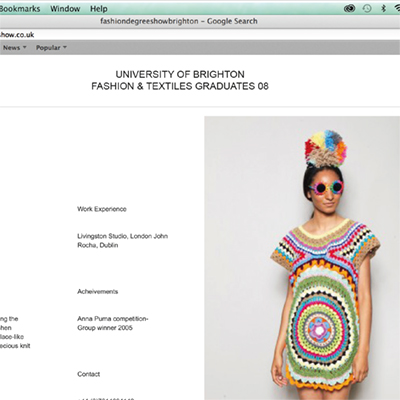The image size is (400, 400).
Task: Click "FASHION & TEXTILES GRADUATES 08" heading line
Action: click(180, 86)
